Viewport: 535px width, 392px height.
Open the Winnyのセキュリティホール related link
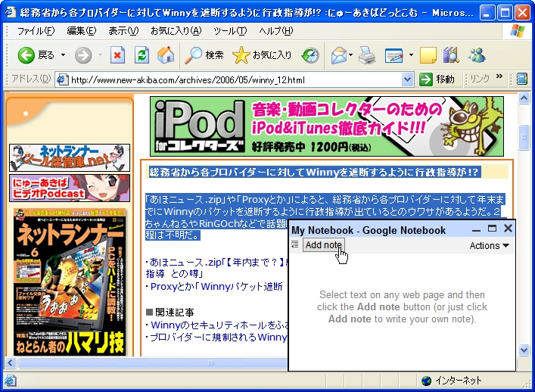(x=219, y=325)
